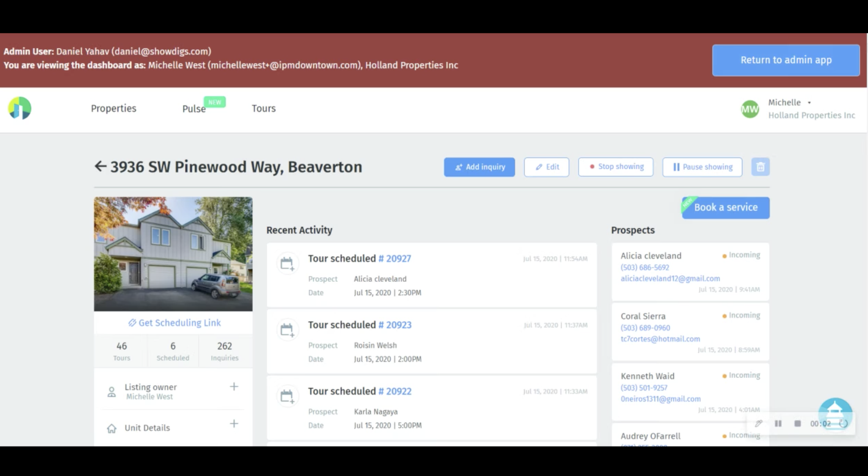The height and width of the screenshot is (476, 868).
Task: Select prospect name Kenneth Waid
Action: point(647,376)
